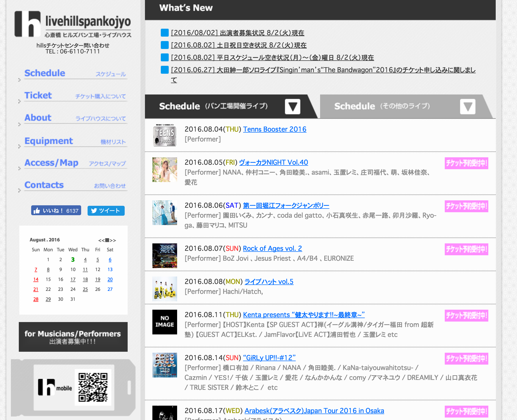Go to previous month in calendar

pyautogui.click(x=101, y=240)
